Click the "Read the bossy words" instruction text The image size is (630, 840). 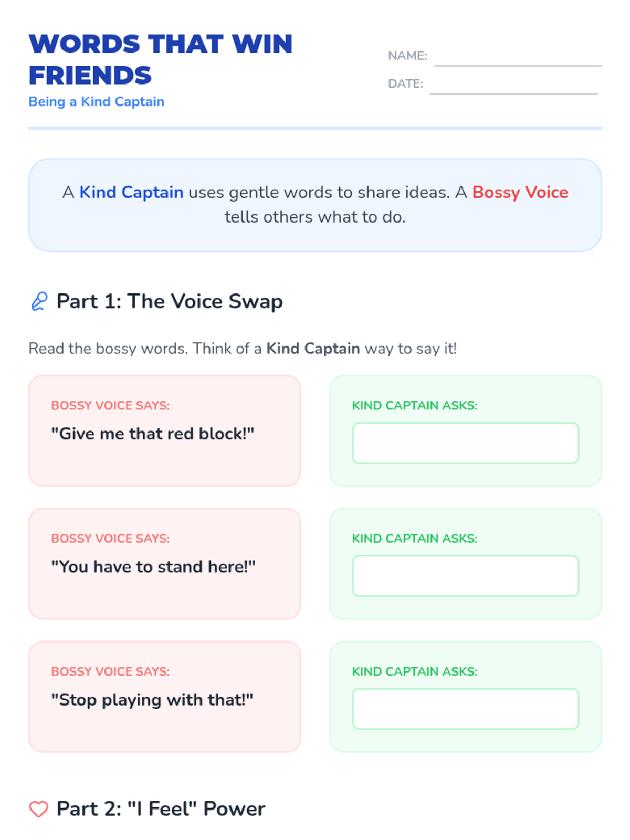tap(243, 349)
